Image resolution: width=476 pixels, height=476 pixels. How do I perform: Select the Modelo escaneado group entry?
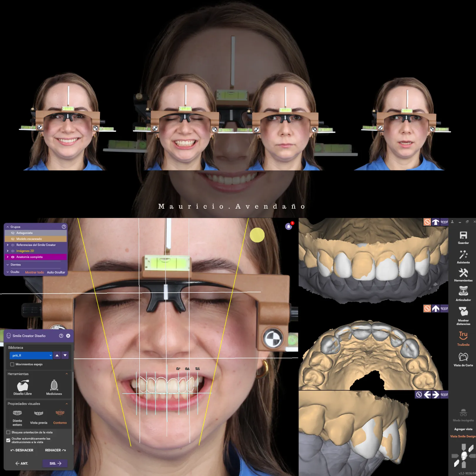tap(29, 239)
